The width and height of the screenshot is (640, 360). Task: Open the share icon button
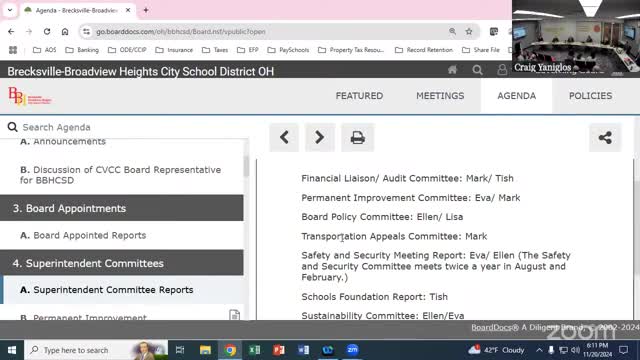tap(605, 138)
